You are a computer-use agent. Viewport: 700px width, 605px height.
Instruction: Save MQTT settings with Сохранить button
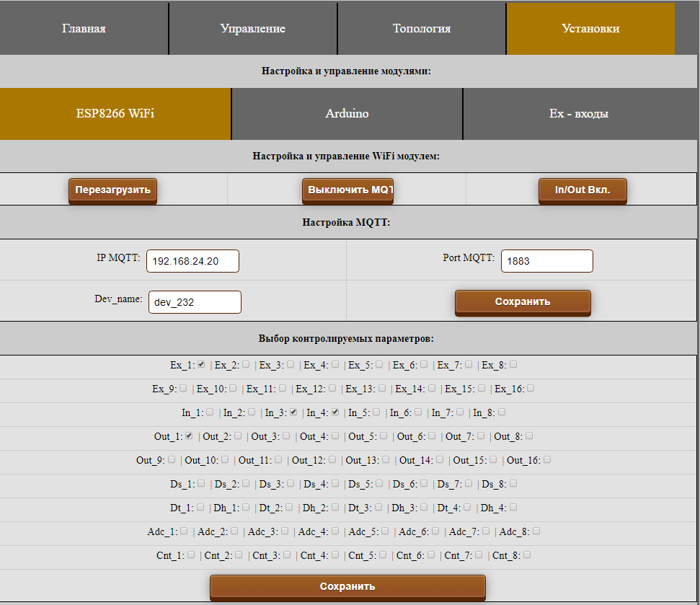[x=523, y=301]
